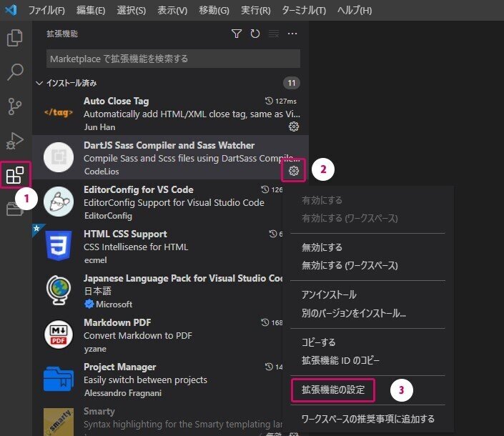
Task: Open ターミナル(T) menu
Action: click(x=304, y=10)
